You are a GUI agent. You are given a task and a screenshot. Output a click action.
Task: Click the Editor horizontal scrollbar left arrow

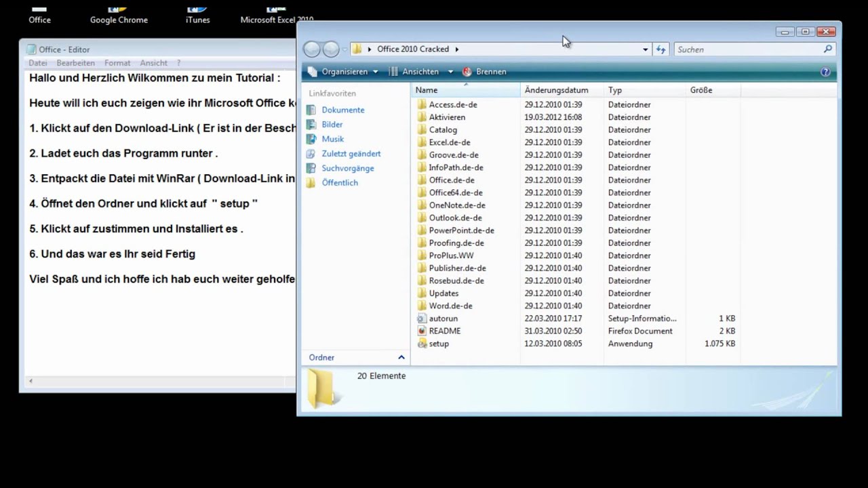click(30, 382)
